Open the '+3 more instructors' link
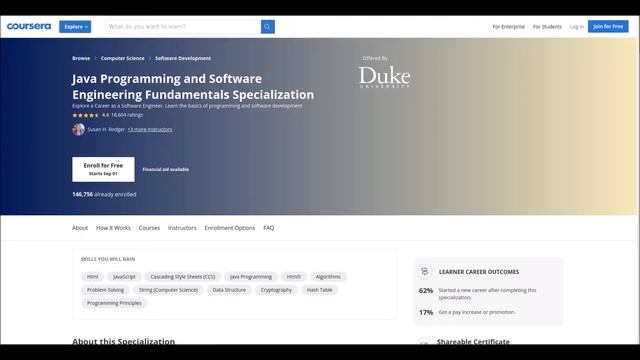640x360 pixels. (150, 129)
